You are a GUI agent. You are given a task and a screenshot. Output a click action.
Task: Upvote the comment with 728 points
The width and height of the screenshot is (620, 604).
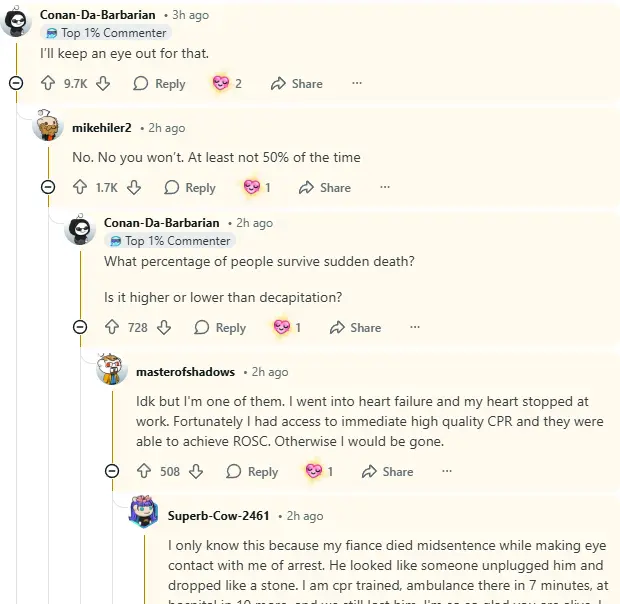[111, 328]
